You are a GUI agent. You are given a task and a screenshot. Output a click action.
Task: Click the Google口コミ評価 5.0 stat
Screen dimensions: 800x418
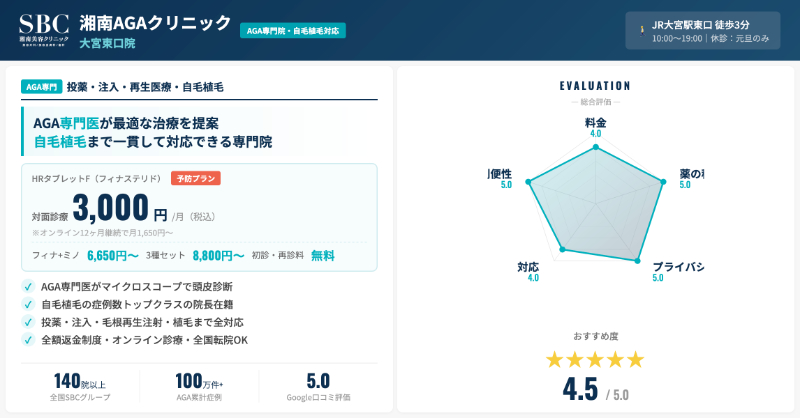tap(318, 386)
